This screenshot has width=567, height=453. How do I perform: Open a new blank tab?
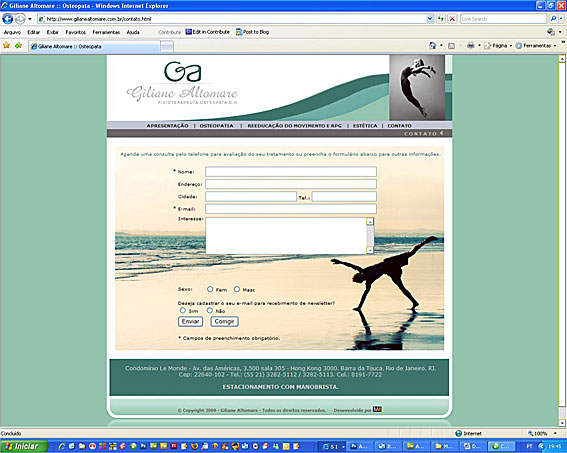167,46
